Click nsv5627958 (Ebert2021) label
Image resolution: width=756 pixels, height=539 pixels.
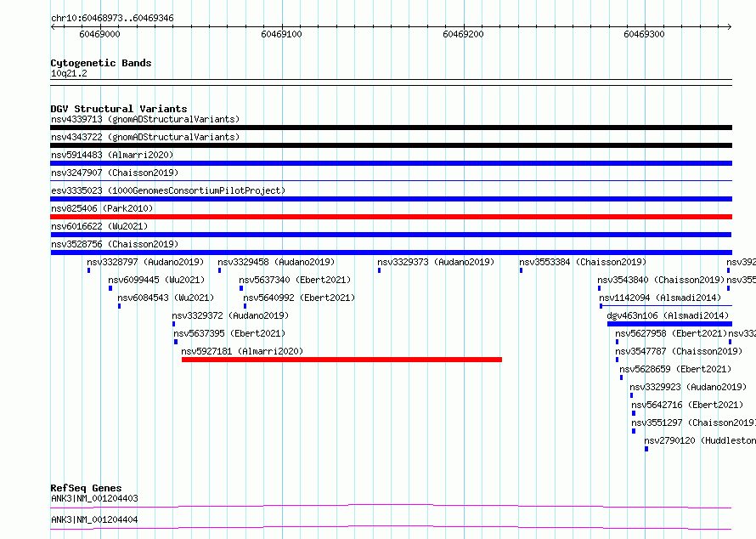[x=671, y=333]
